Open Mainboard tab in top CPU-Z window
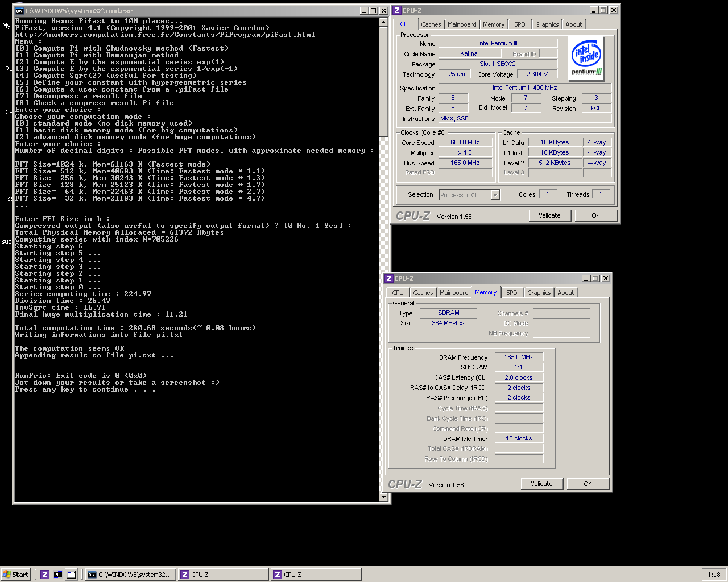The image size is (728, 582). 462,24
